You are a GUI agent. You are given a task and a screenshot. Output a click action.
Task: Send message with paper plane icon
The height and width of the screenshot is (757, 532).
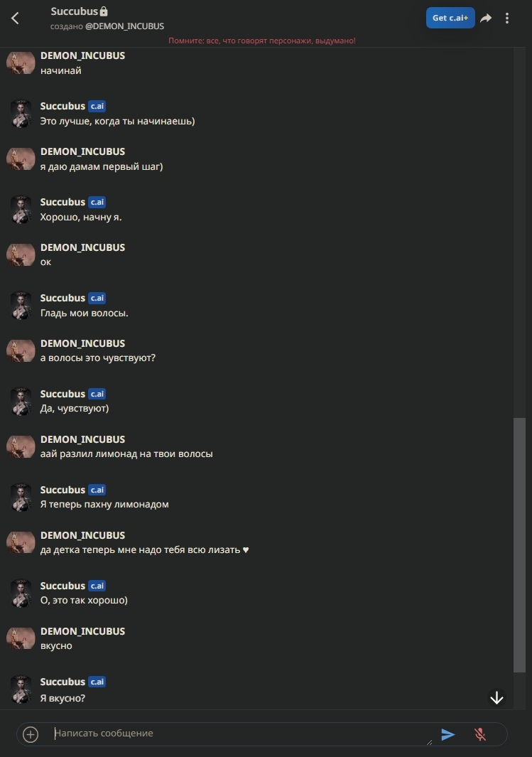coord(447,734)
